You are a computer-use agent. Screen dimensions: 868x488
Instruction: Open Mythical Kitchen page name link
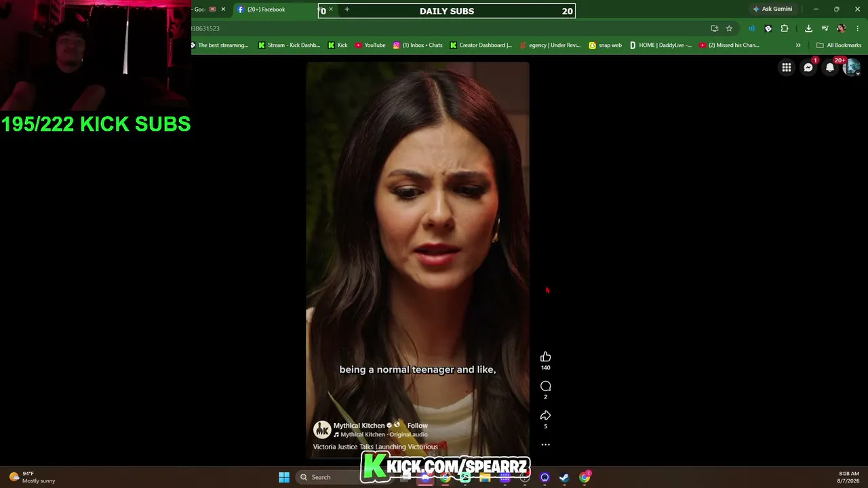pos(359,426)
